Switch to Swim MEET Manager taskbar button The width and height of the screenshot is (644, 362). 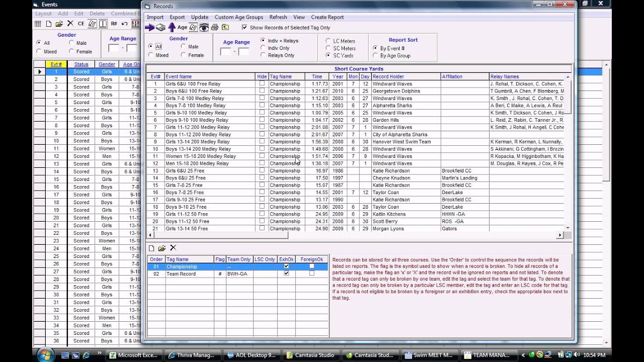(x=431, y=355)
